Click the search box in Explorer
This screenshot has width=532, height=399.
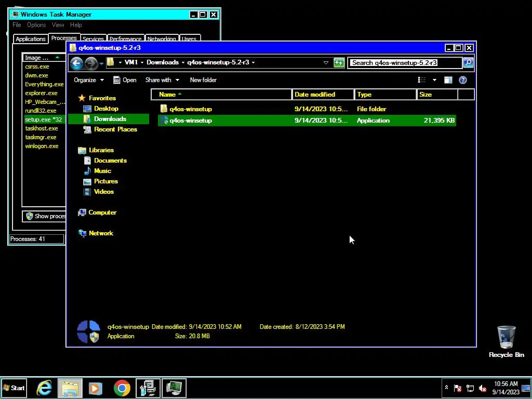[x=405, y=62]
